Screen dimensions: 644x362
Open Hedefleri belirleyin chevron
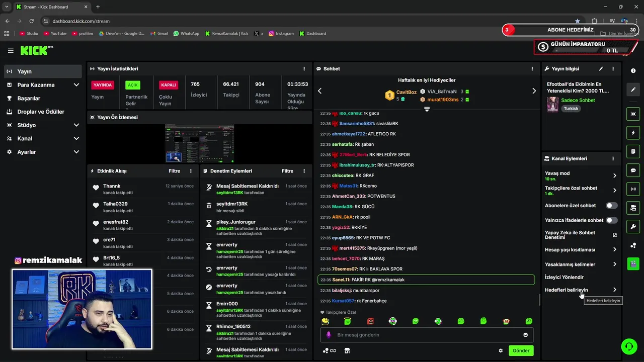[614, 290]
